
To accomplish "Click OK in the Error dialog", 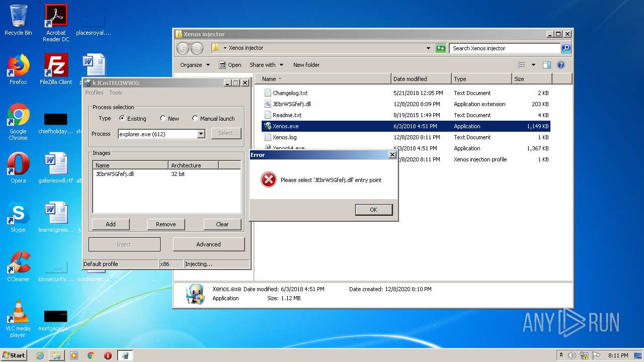I will tap(373, 210).
